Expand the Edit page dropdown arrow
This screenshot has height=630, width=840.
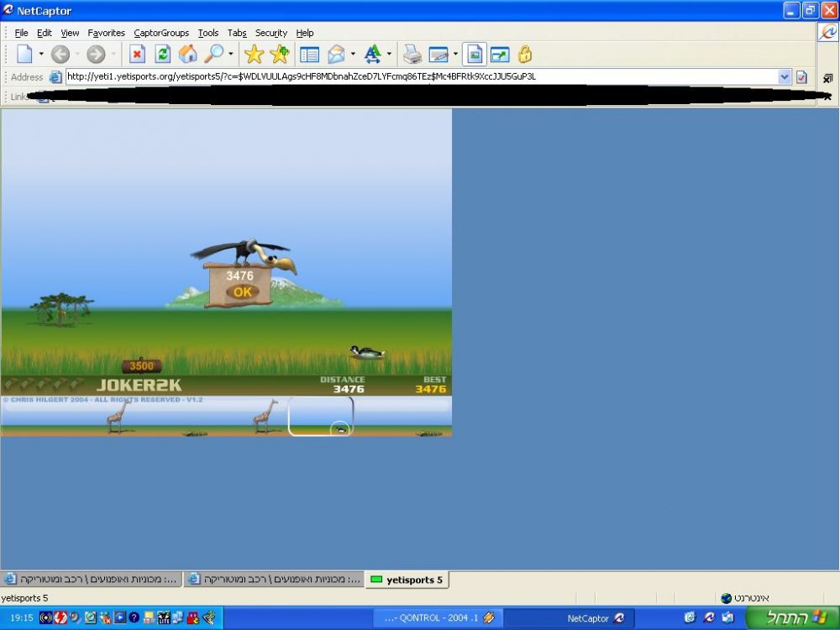pos(455,54)
